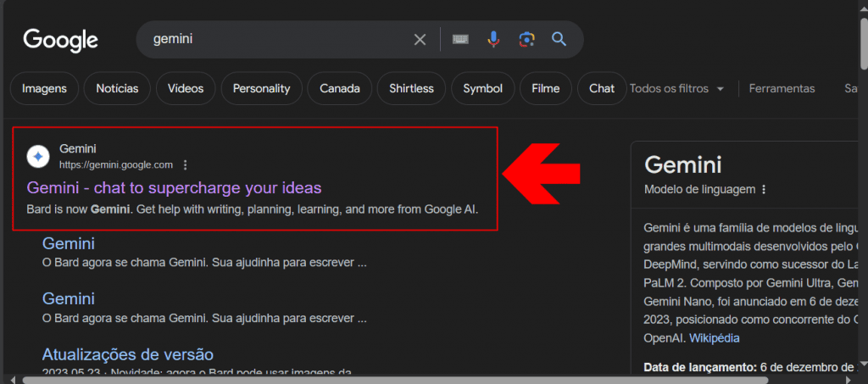Select the Symbol filter chip

pos(482,88)
